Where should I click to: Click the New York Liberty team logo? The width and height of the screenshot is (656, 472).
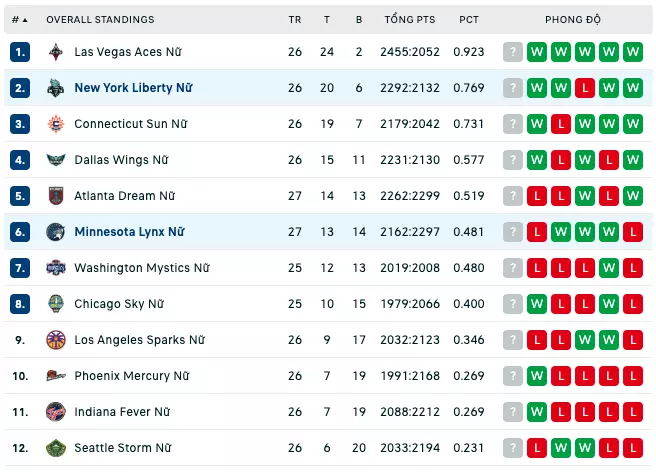pos(56,88)
